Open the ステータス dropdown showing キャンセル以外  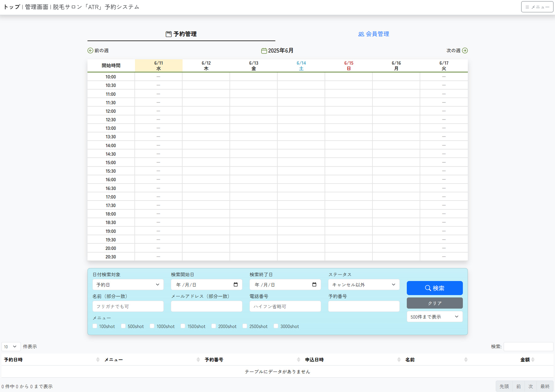tap(364, 285)
